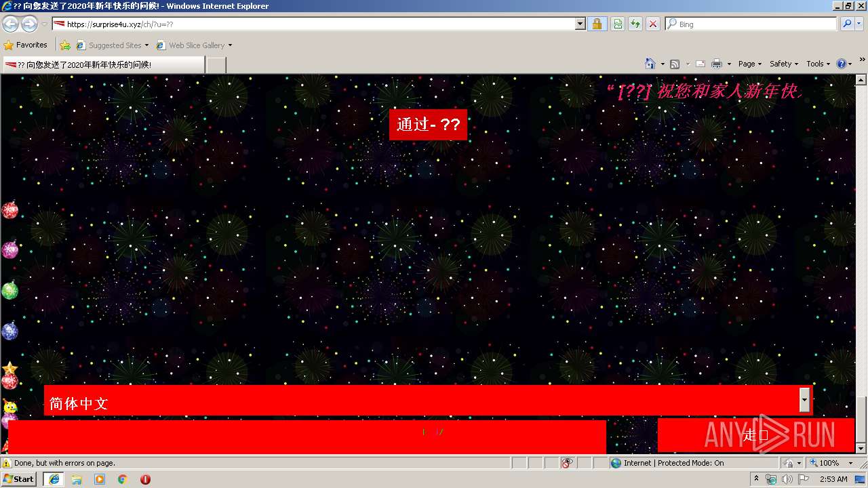
Task: Open the Favorites star button
Action: pyautogui.click(x=26, y=45)
